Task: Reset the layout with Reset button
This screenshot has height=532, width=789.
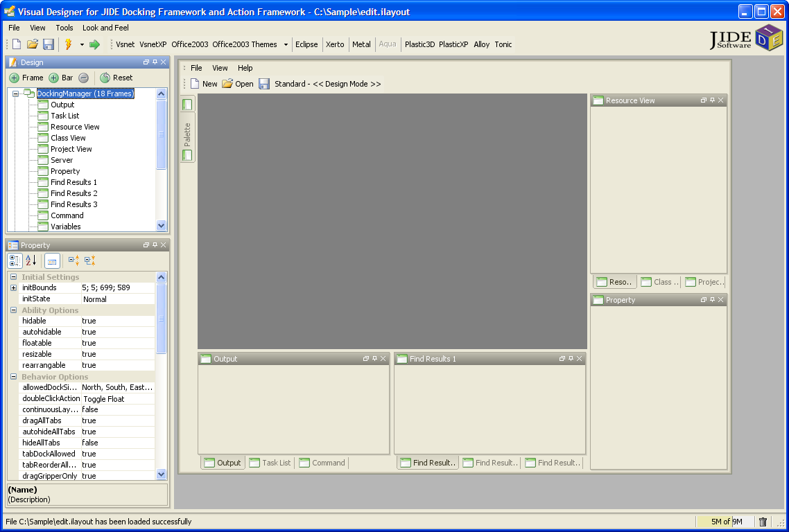Action: (116, 78)
